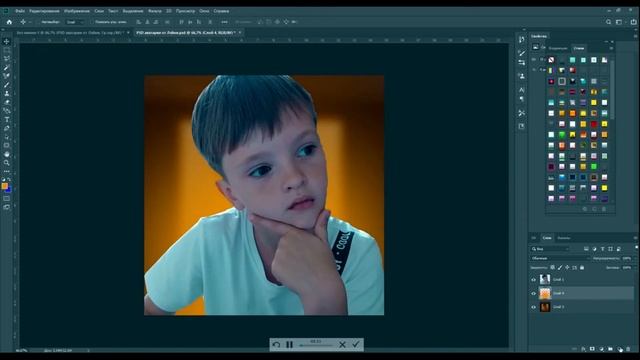
Task: Select the Move tool in the toolbar
Action: (7, 41)
